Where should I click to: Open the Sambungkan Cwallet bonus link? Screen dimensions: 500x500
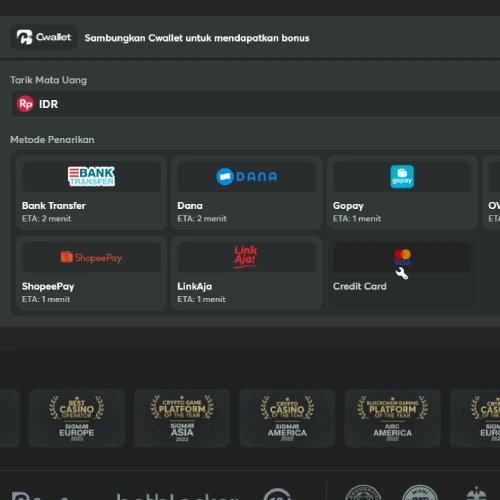197,38
